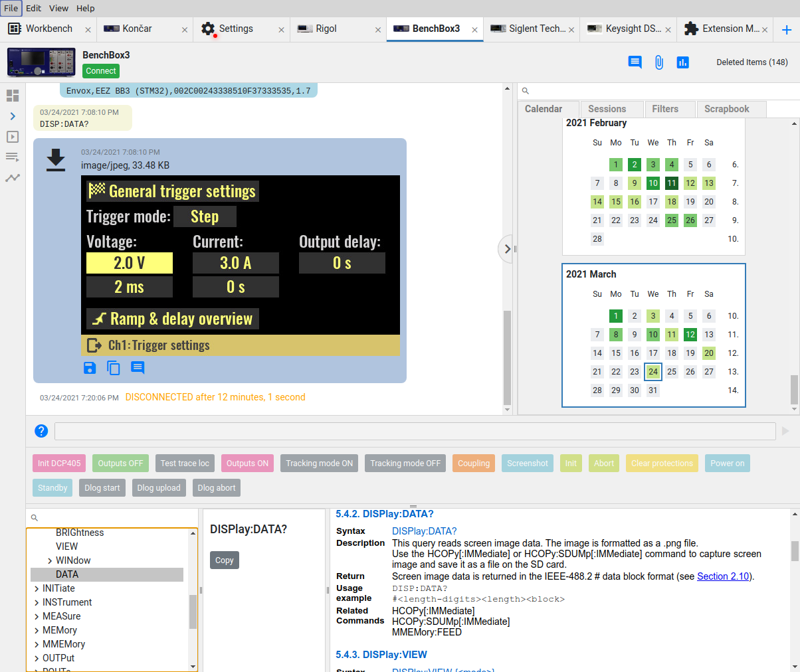The height and width of the screenshot is (672, 800).
Task: Click the paperclip attachment icon
Action: pos(658,62)
